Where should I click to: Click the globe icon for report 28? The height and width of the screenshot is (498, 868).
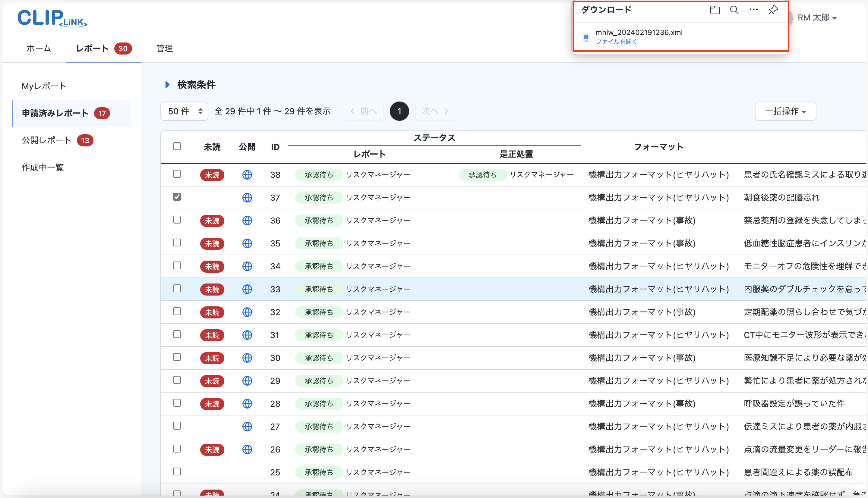coord(247,404)
